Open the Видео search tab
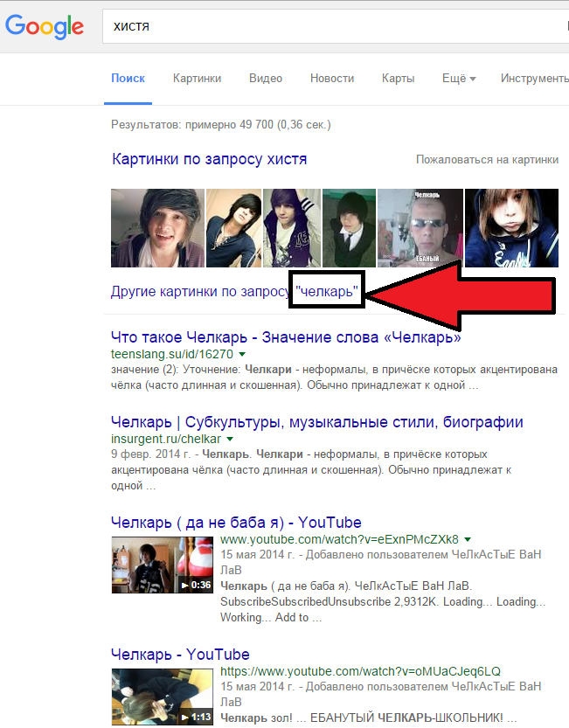 266,79
